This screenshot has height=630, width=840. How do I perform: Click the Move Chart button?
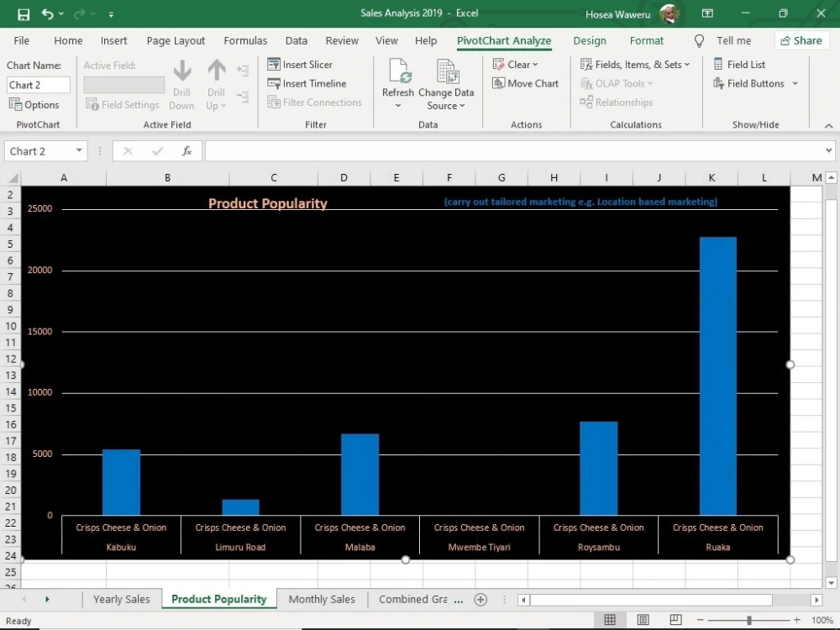[526, 83]
